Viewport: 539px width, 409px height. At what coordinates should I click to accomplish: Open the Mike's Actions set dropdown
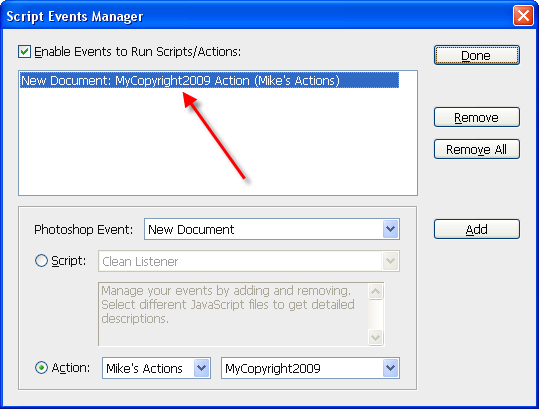click(x=156, y=368)
